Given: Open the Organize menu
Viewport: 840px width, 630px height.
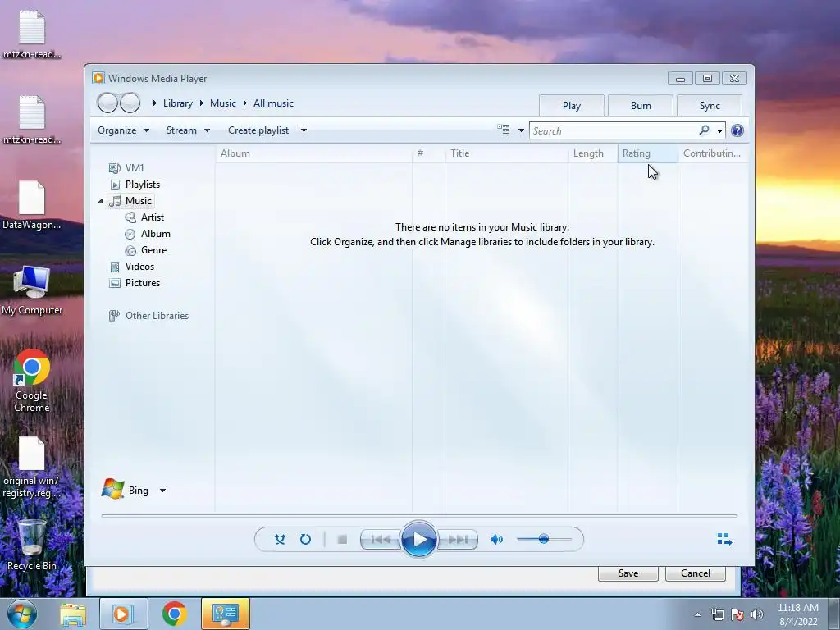Looking at the screenshot, I should point(123,130).
